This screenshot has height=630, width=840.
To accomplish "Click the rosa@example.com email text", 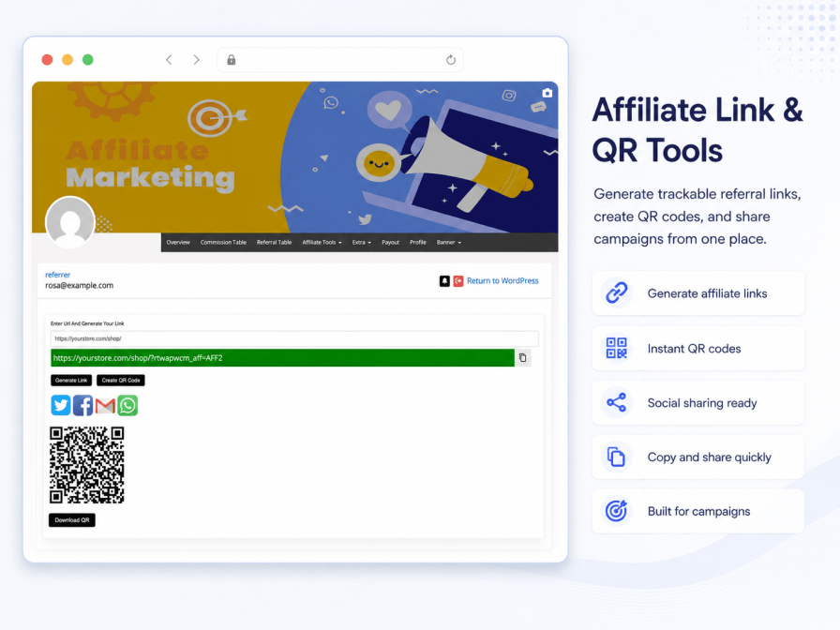I will (x=80, y=286).
